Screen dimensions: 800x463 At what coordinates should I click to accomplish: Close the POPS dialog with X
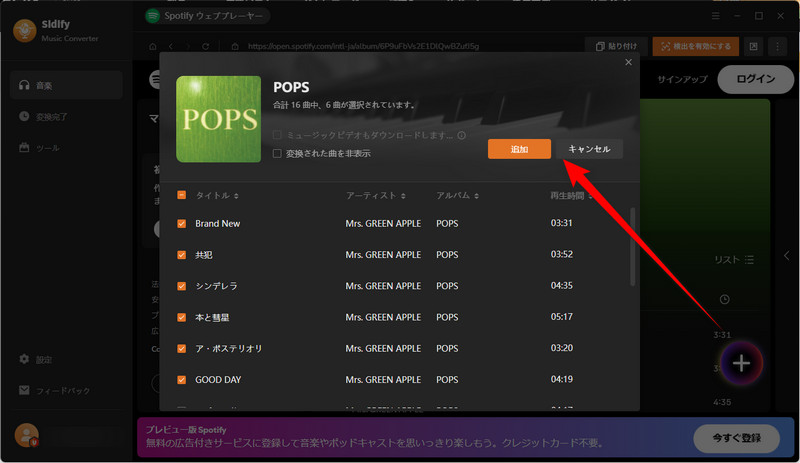pos(628,62)
